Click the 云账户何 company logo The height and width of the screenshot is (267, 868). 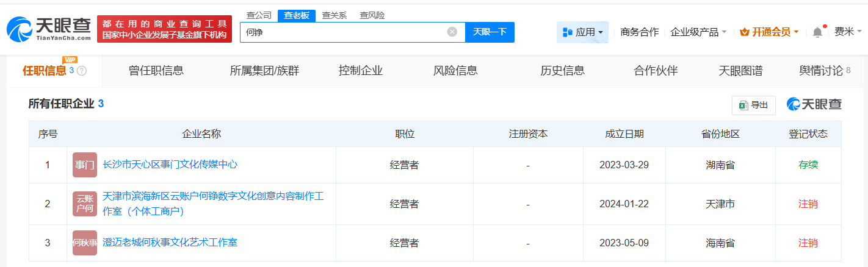[x=85, y=204]
